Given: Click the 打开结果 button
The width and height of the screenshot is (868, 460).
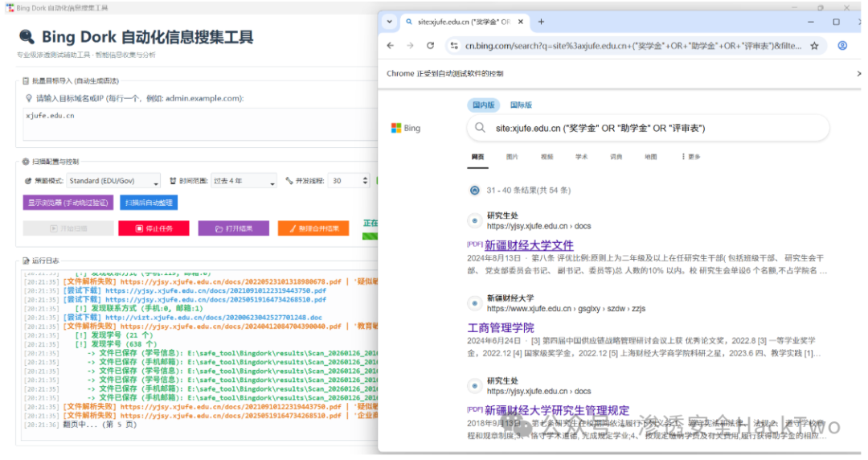Looking at the screenshot, I should coord(234,228).
